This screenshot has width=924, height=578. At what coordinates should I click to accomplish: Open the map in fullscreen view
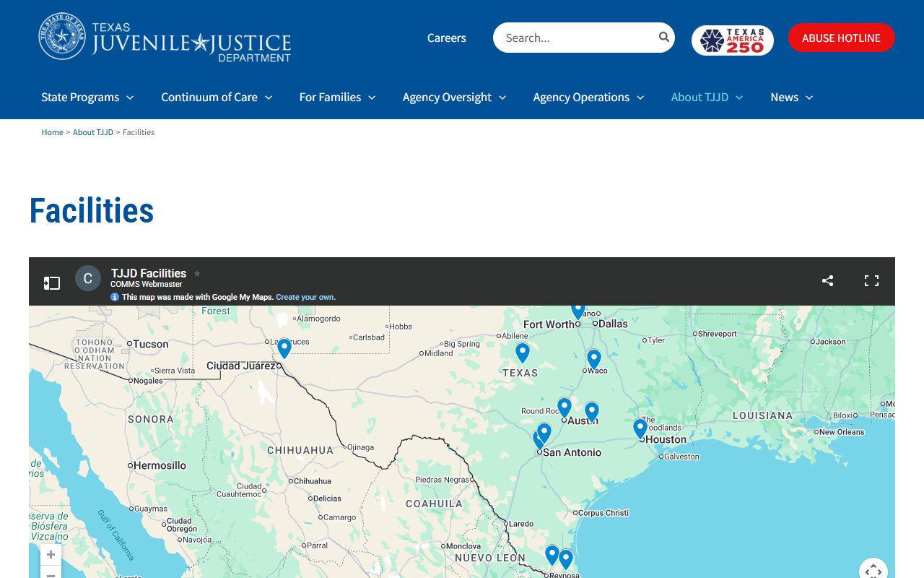(871, 281)
